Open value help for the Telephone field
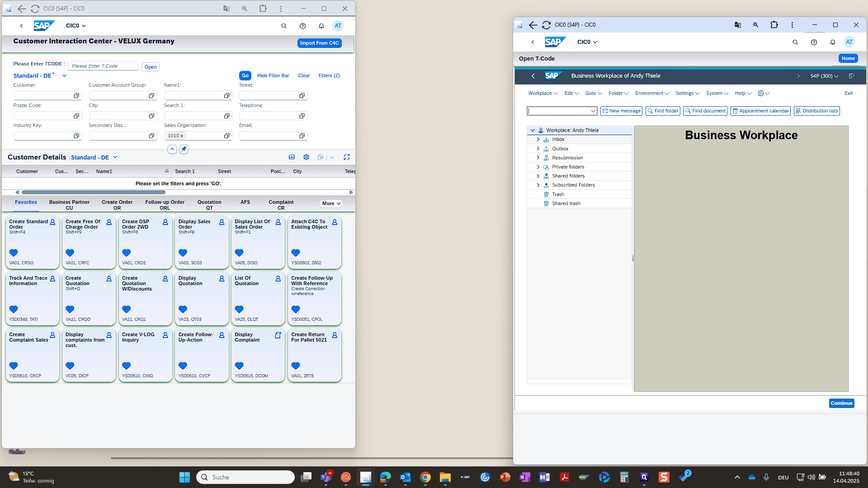 coord(302,116)
